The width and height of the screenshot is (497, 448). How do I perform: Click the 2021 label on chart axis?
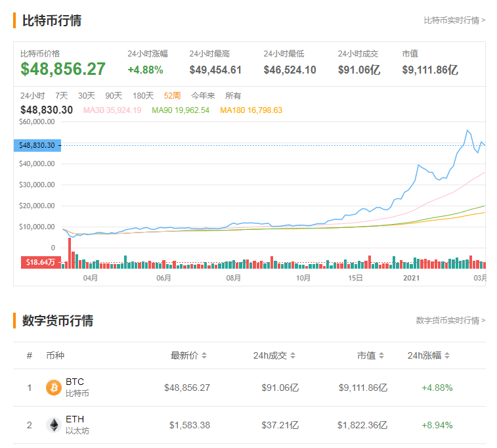[412, 278]
